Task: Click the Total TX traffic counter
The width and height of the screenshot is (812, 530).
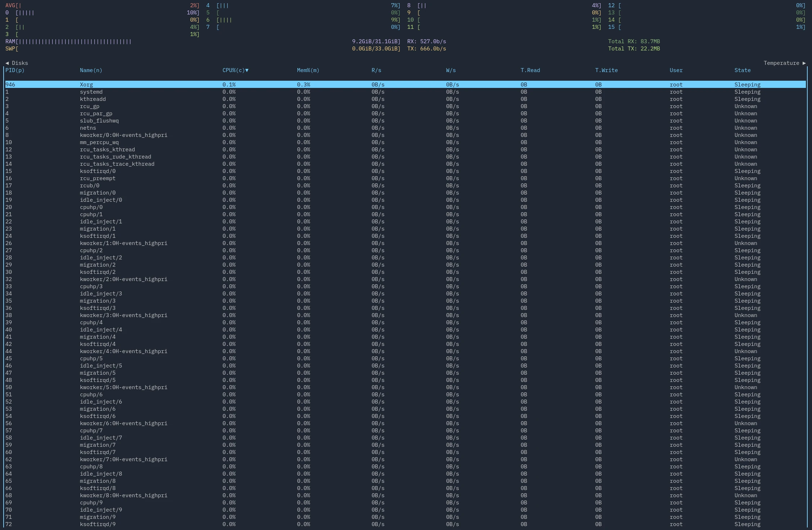Action: pyautogui.click(x=634, y=48)
